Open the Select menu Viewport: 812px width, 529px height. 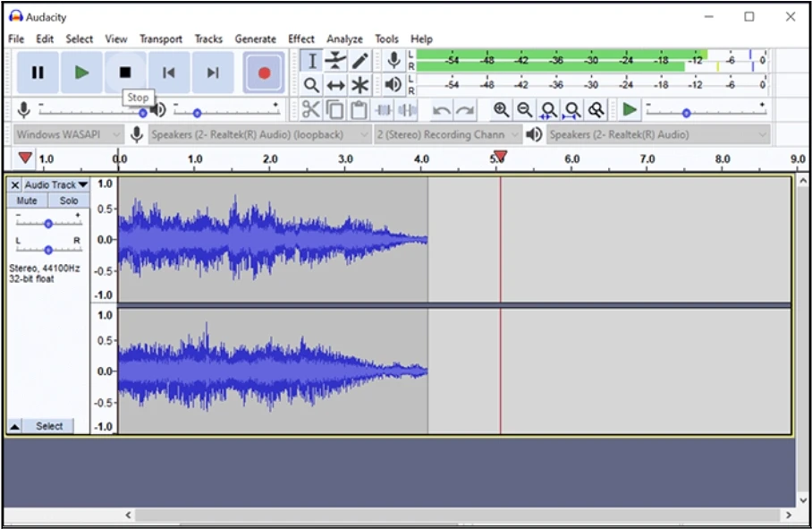click(80, 38)
